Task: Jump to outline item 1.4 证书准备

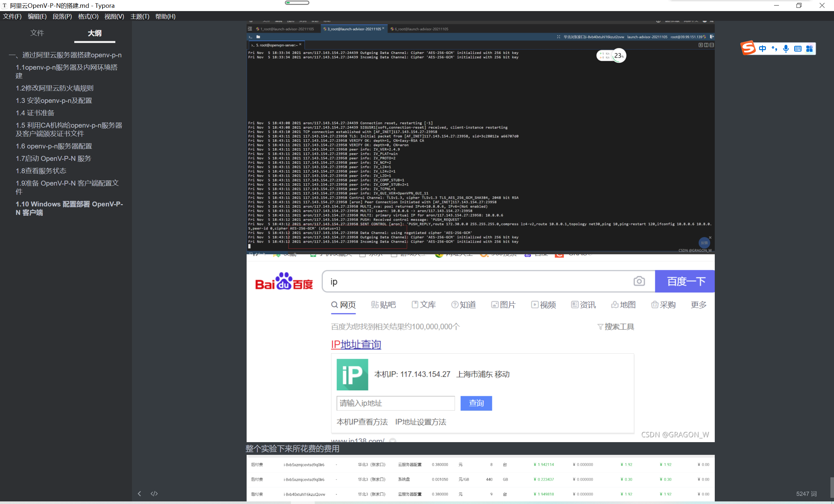Action: coord(35,113)
